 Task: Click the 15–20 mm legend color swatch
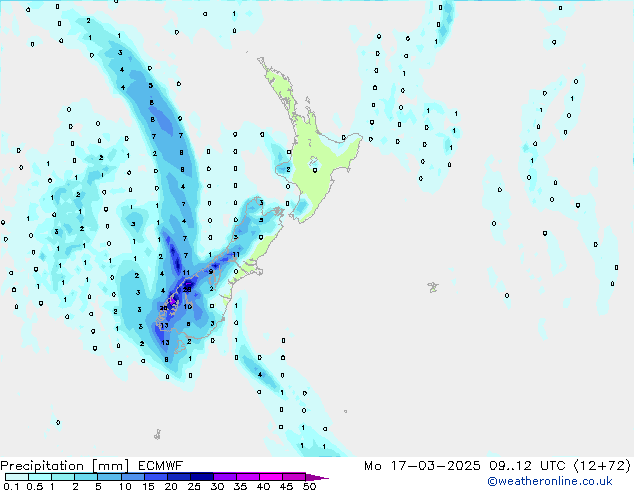(156, 477)
